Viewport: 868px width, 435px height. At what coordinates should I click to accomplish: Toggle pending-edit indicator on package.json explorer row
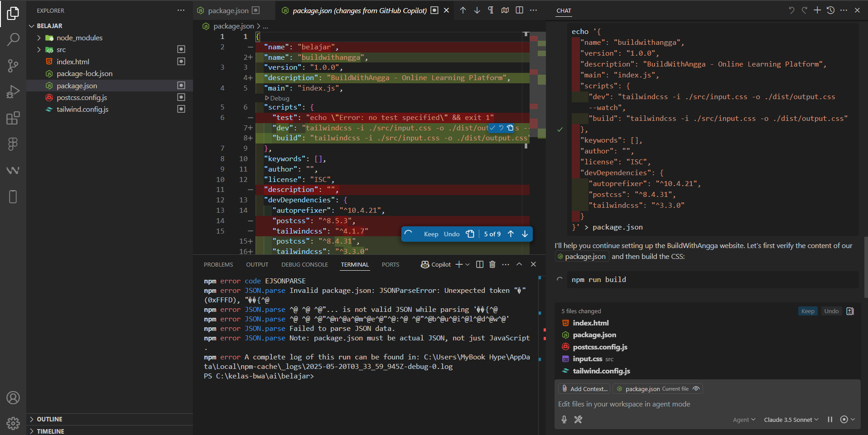click(181, 86)
